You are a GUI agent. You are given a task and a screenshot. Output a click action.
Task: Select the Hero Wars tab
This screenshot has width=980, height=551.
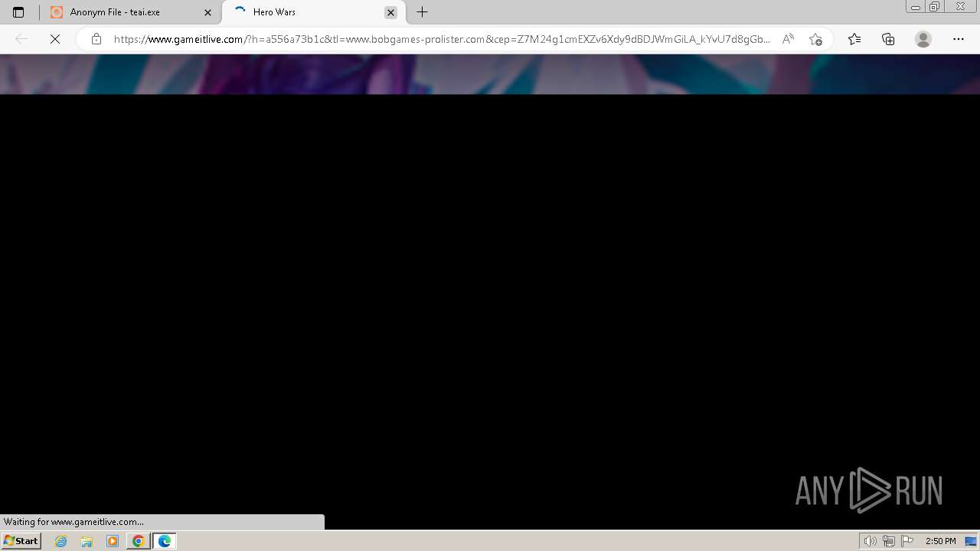point(314,12)
